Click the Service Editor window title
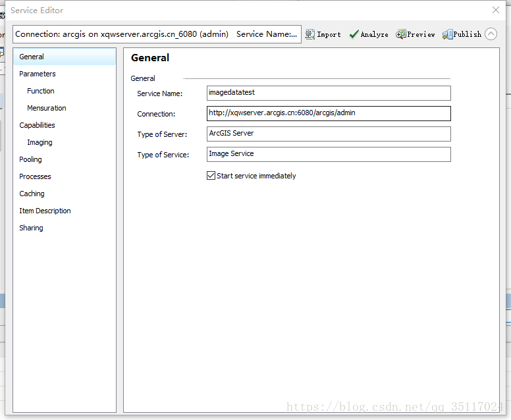Screen dimensions: 511x420 click(x=37, y=11)
